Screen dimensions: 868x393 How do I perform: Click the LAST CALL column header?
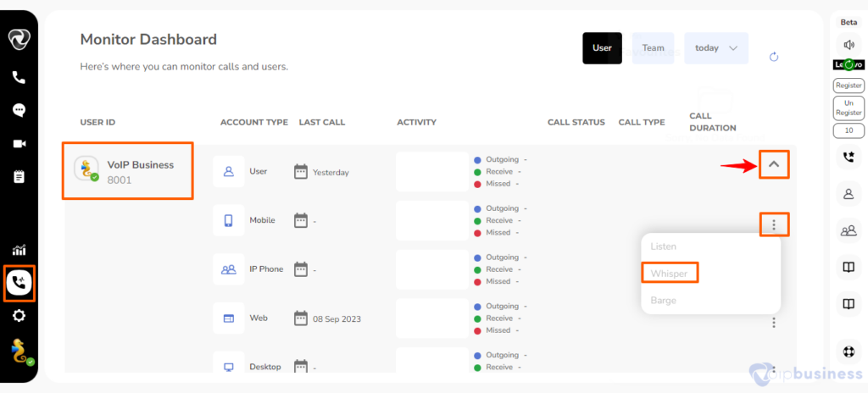(321, 122)
